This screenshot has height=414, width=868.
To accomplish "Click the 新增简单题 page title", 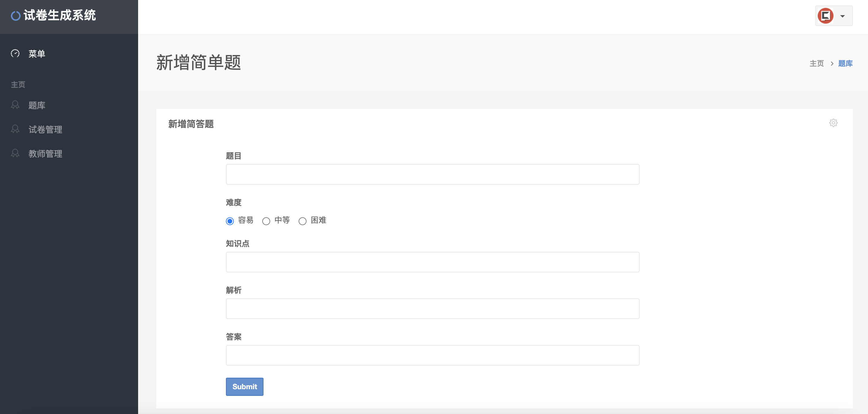I will coord(198,63).
